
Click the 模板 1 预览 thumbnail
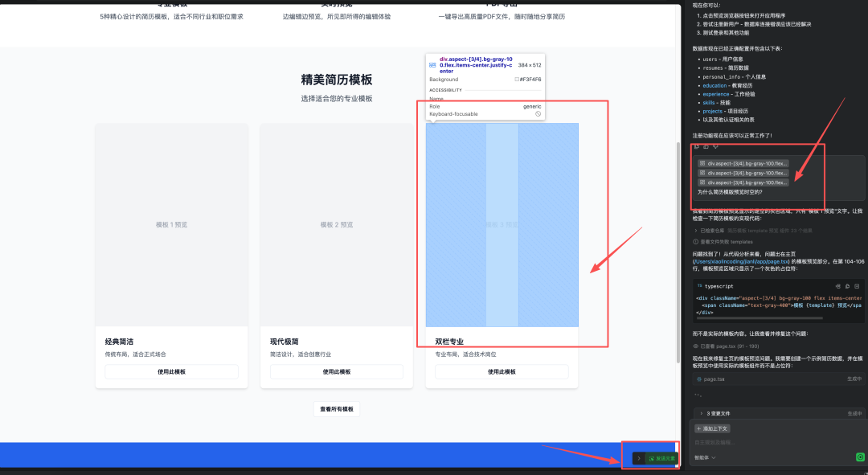[x=172, y=225]
